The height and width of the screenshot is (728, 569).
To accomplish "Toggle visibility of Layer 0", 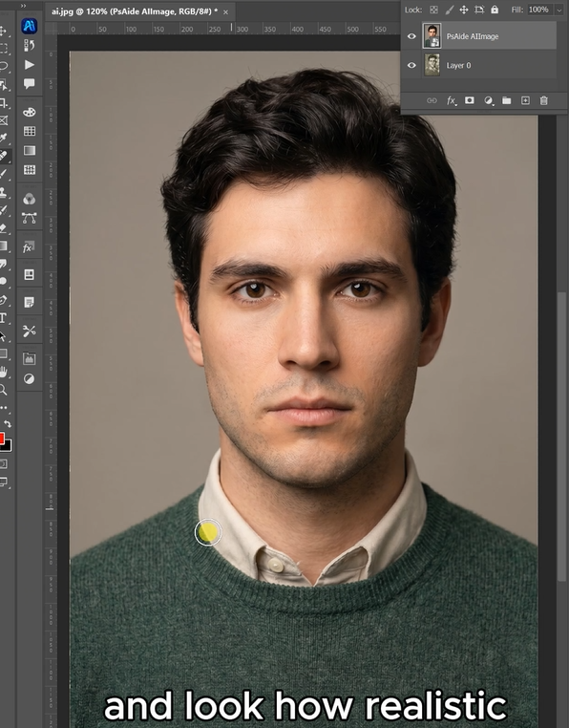I will (x=411, y=65).
